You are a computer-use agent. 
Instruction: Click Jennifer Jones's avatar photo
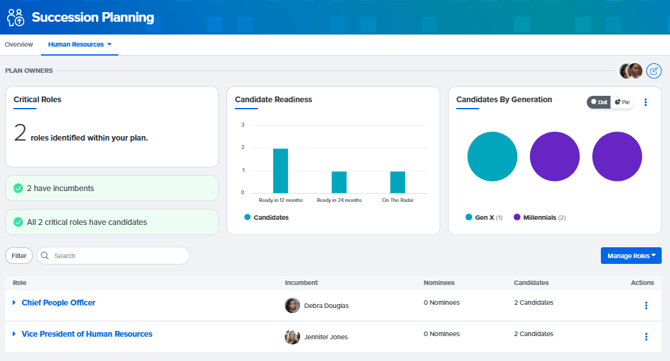pyautogui.click(x=292, y=337)
